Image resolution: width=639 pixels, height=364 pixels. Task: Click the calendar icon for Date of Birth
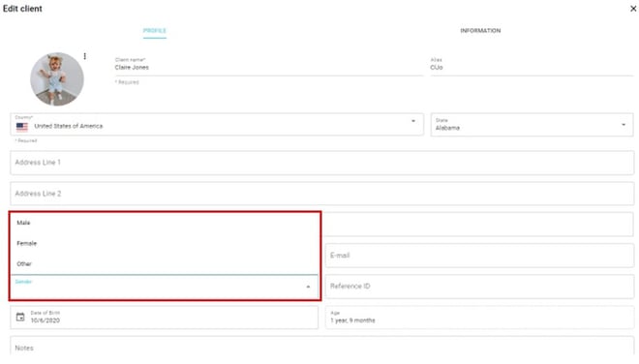point(20,317)
